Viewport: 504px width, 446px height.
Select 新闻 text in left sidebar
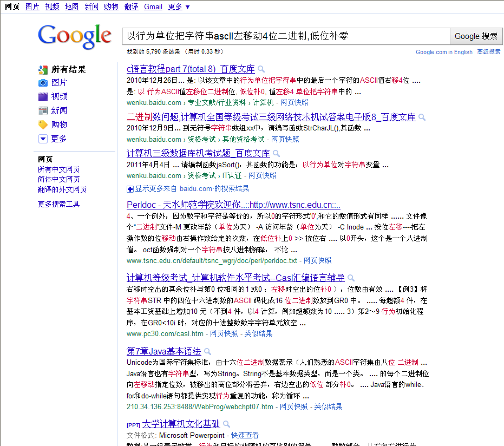coord(59,110)
